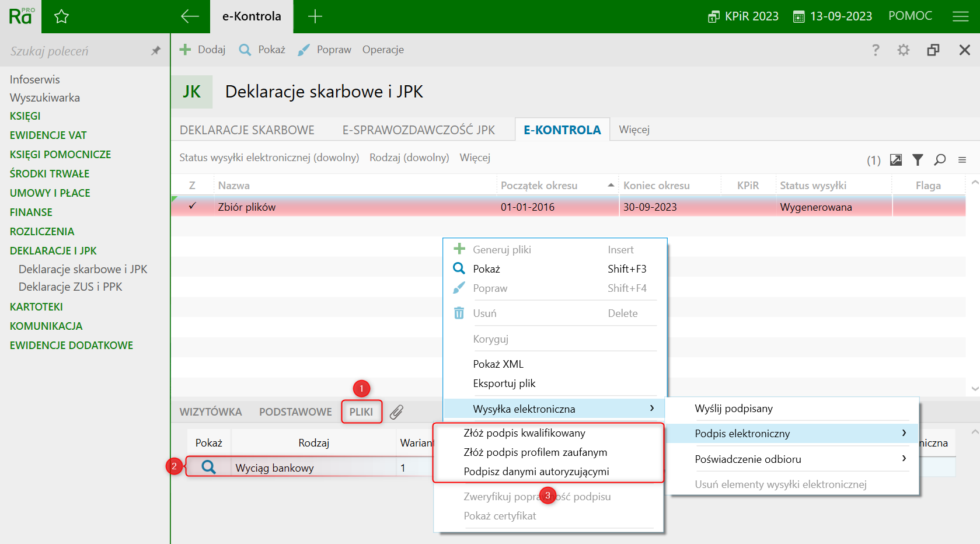
Task: Open a new tab with plus icon
Action: tap(315, 16)
